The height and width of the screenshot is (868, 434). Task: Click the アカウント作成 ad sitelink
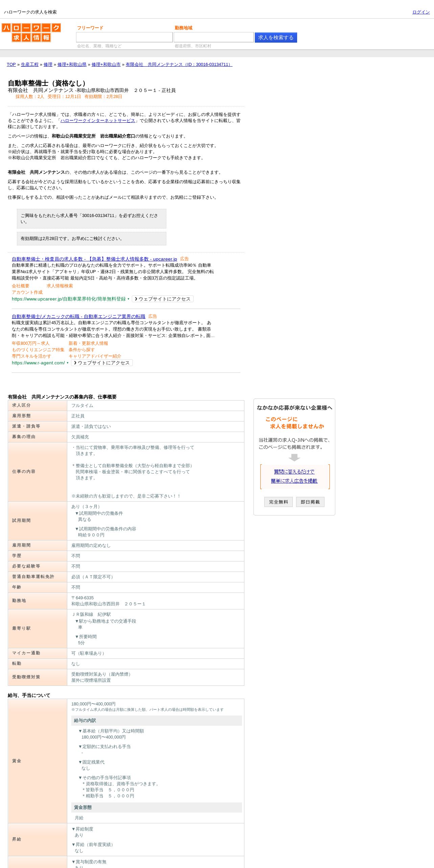point(27,292)
